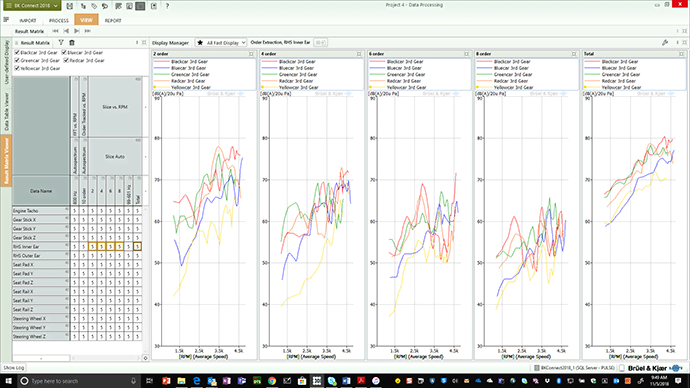Select the Seat Pad X row
Screen dimensions: 690x388
(x=41, y=265)
